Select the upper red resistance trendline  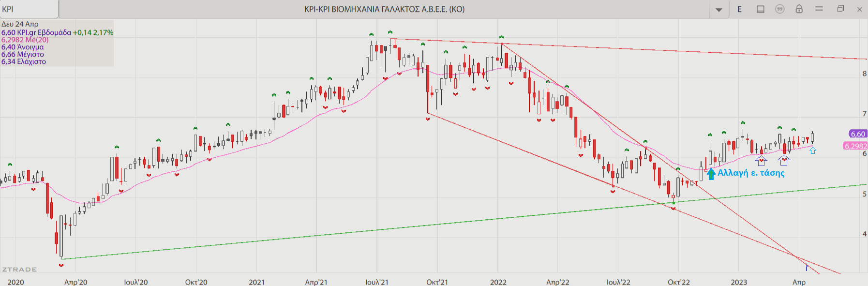(629, 49)
